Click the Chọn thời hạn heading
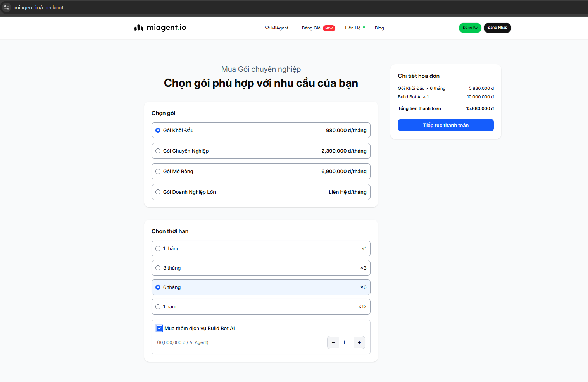588x382 pixels. pyautogui.click(x=170, y=231)
